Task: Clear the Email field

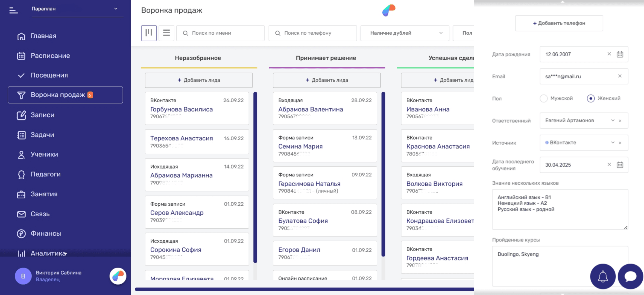Action: 620,76
